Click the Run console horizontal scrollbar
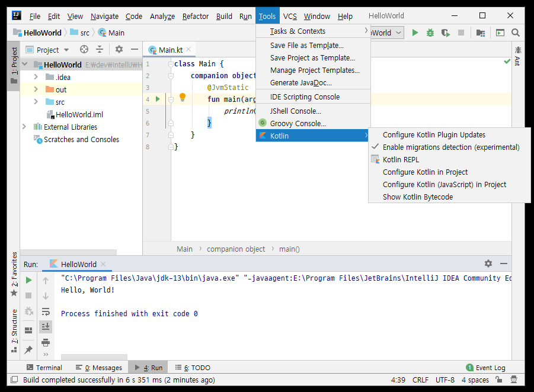The image size is (534, 392). 94,357
